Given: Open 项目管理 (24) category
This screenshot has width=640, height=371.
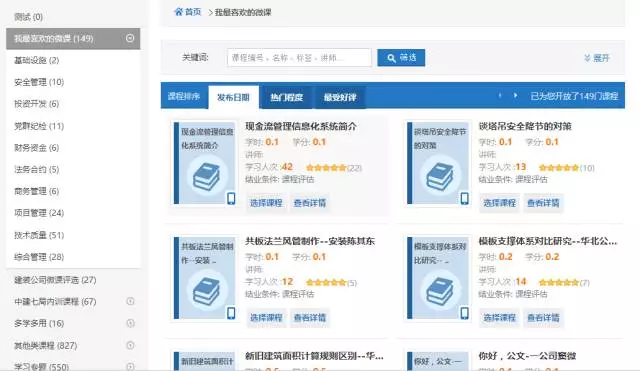Looking at the screenshot, I should (x=39, y=213).
